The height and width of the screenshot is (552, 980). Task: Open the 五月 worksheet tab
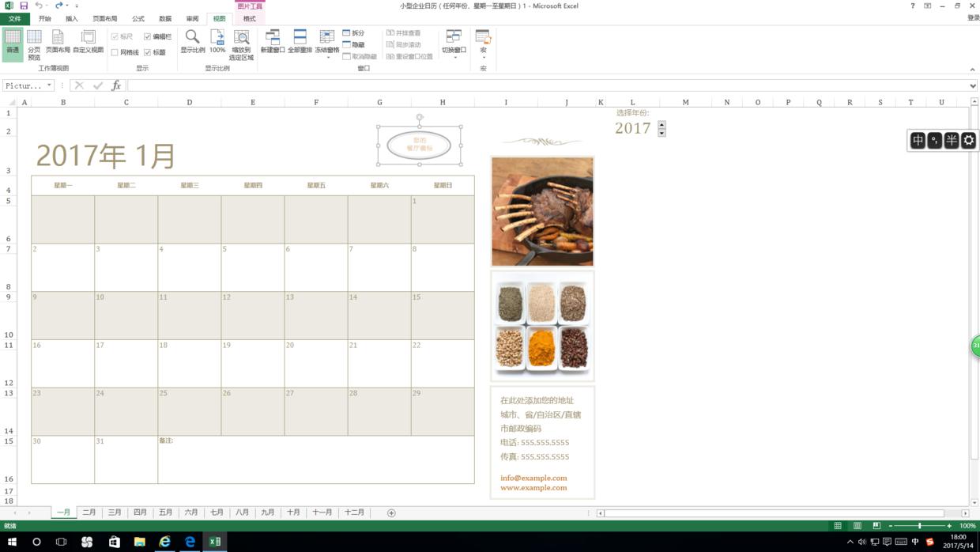tap(165, 512)
